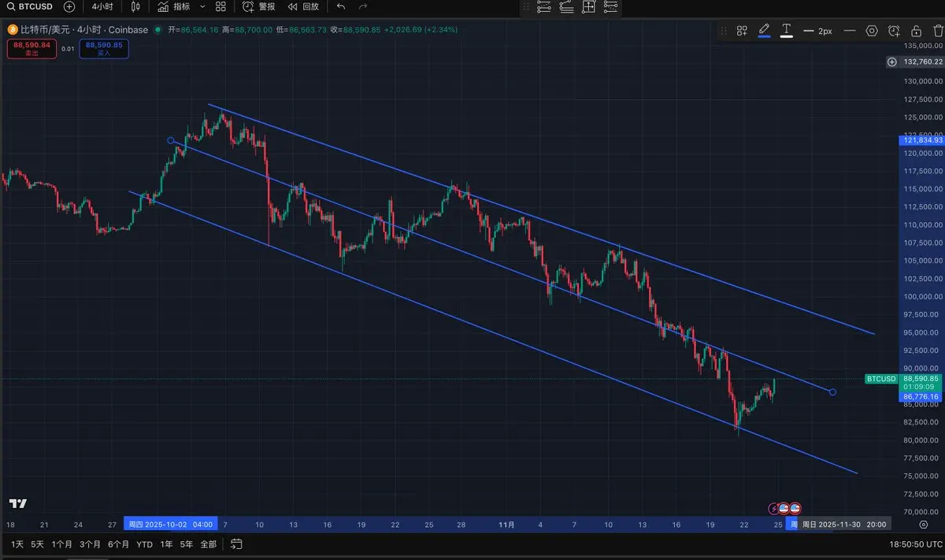Screen dimensions: 945x560
Task: Open the lightning event marker on the time axis
Action: coord(774,507)
